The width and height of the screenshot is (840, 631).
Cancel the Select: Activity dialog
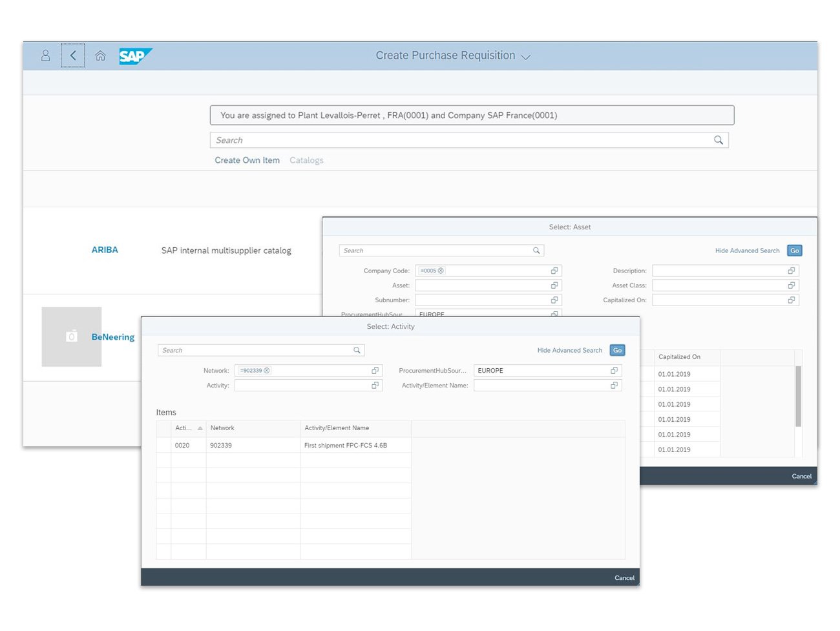click(624, 577)
